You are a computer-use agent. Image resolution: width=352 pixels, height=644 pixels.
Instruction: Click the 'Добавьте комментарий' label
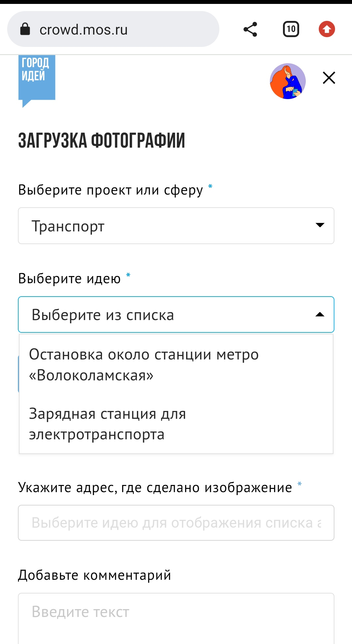(95, 575)
